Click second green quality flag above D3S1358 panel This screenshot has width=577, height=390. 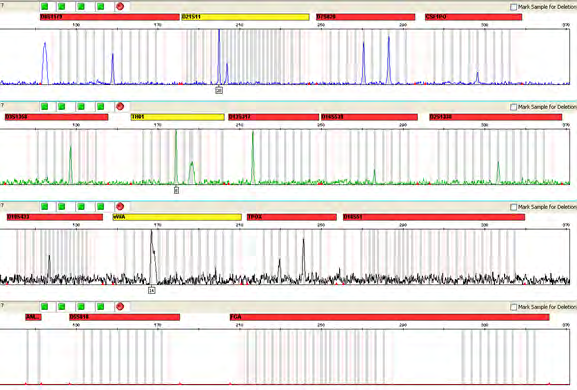61,107
